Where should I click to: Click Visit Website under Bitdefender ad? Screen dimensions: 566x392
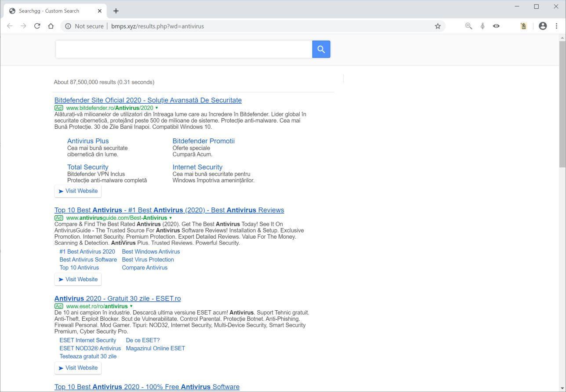78,191
